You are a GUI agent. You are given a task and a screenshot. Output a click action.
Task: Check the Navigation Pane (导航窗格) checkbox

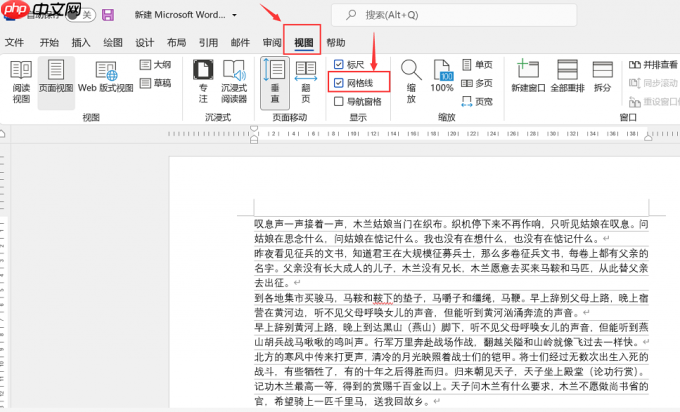[339, 101]
